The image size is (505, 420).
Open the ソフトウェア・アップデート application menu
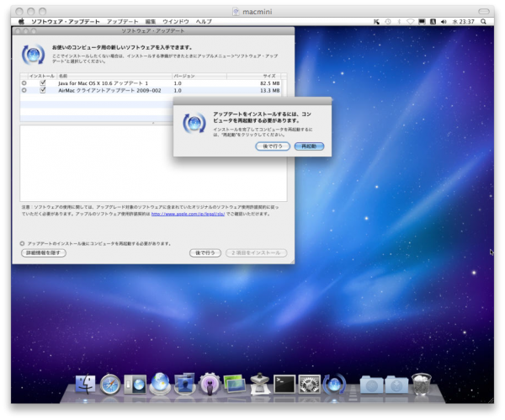click(x=66, y=22)
